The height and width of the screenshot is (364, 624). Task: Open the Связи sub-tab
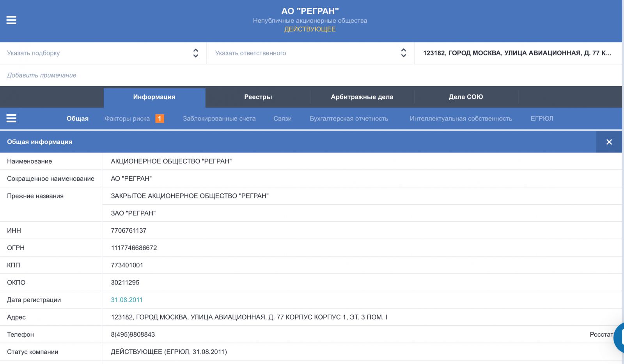(282, 118)
